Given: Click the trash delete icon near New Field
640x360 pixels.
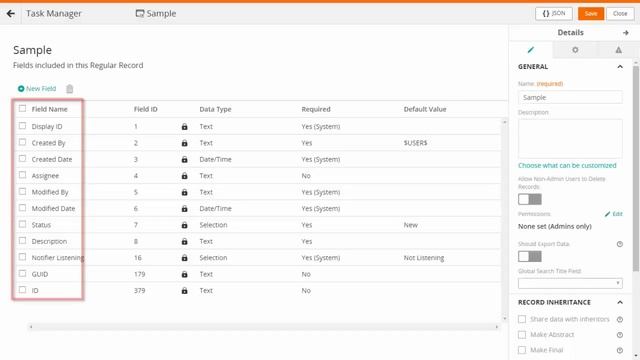Looking at the screenshot, I should [70, 89].
